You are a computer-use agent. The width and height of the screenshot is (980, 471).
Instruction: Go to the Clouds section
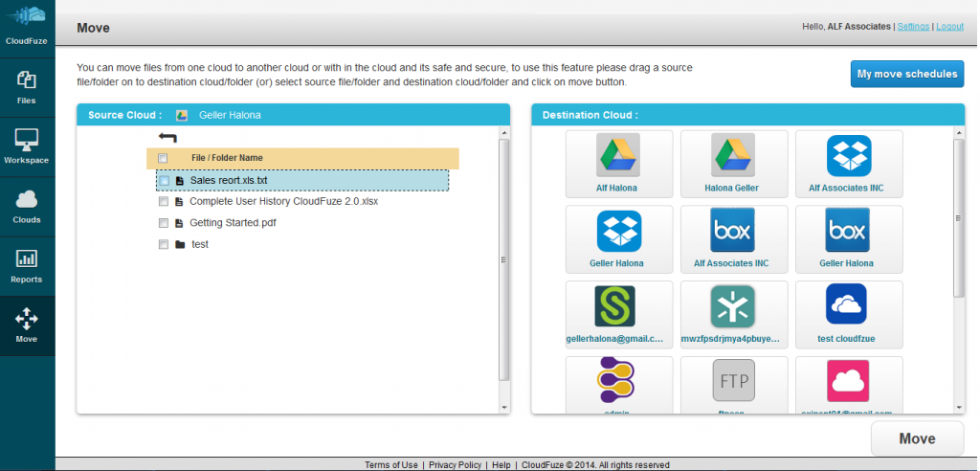click(26, 207)
